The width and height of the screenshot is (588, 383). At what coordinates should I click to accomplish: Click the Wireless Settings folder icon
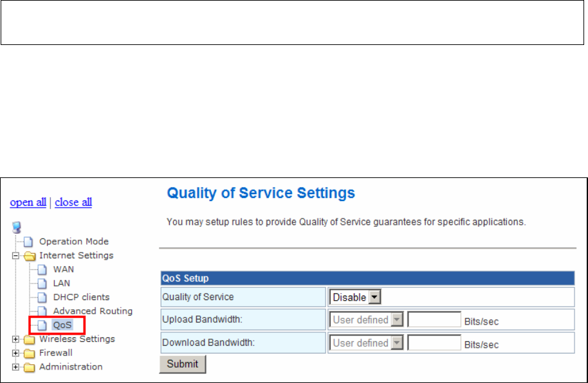click(x=29, y=339)
